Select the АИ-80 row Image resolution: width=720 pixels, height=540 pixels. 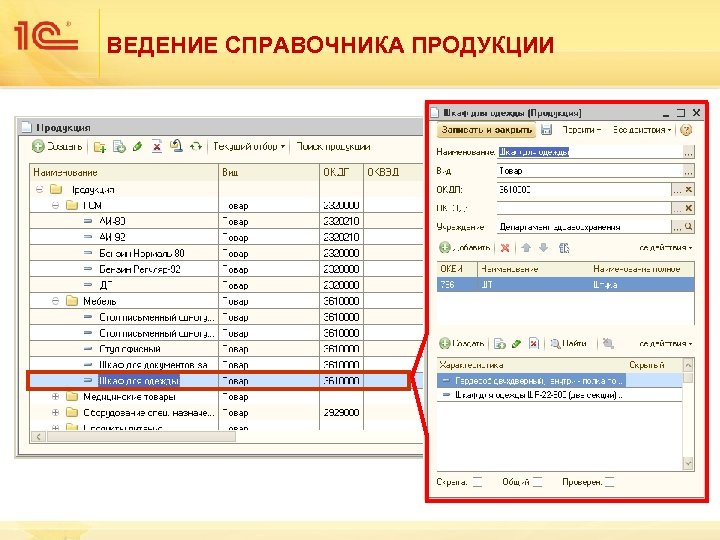point(226,221)
